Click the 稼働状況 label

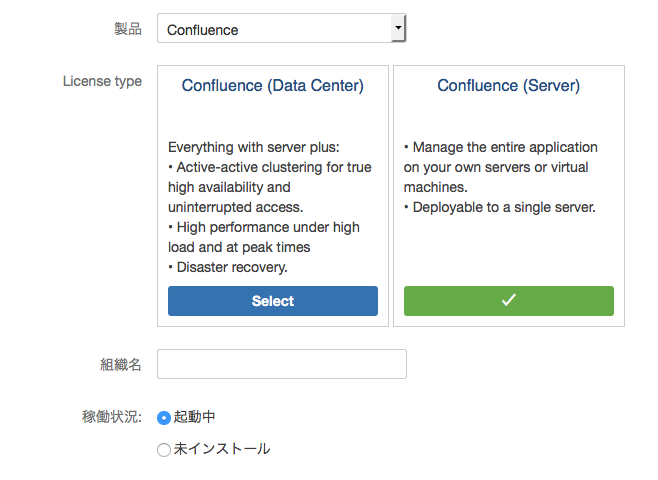[x=111, y=416]
